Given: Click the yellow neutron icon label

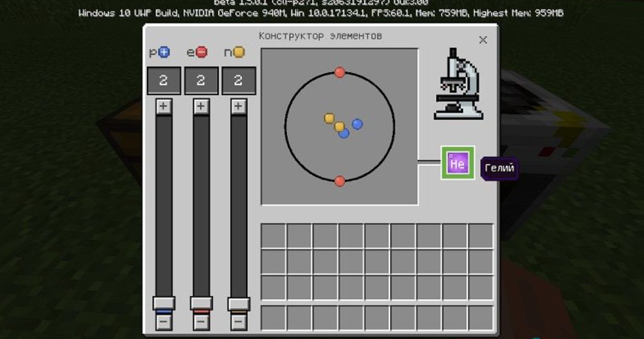Looking at the screenshot, I should 239,52.
